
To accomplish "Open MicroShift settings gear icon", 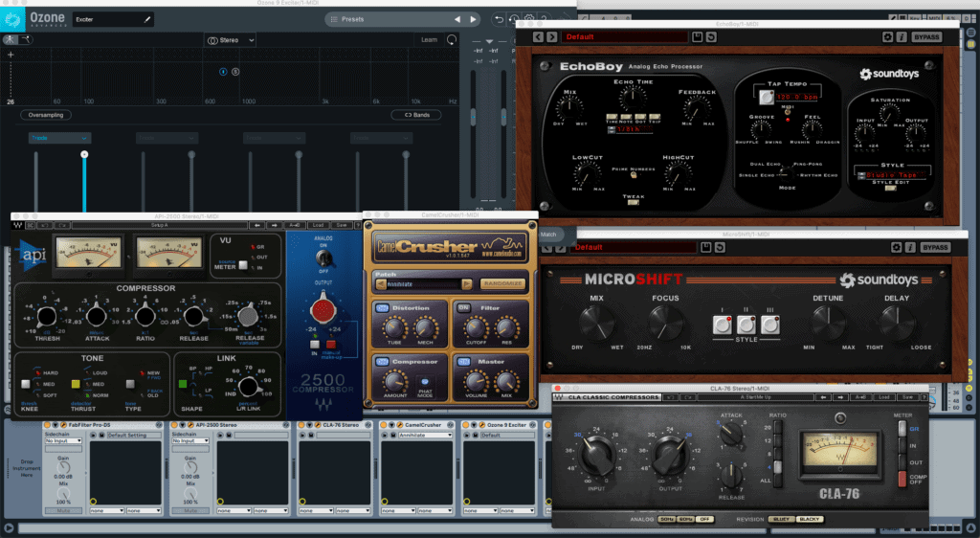I will pos(896,247).
